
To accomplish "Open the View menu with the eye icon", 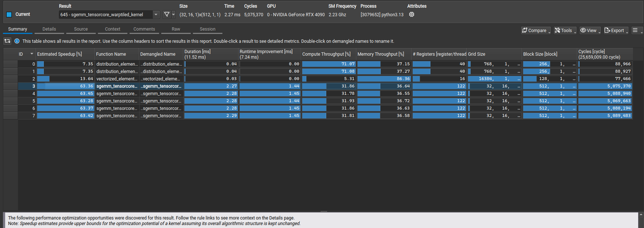I will 590,30.
